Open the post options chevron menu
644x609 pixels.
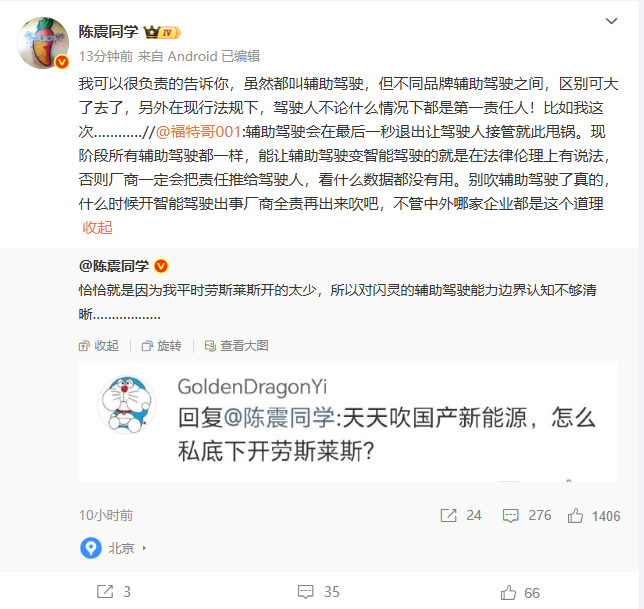[x=611, y=21]
